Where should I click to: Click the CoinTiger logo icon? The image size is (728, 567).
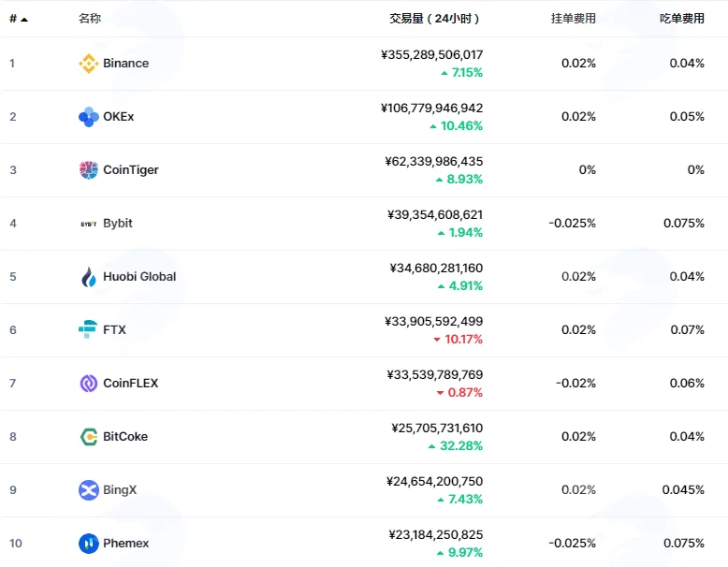88,170
